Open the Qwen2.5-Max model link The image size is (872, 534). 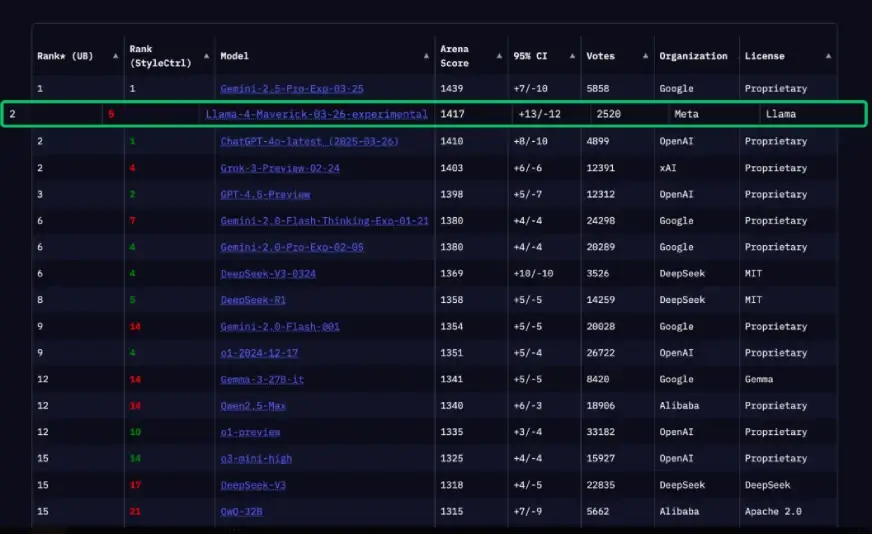click(x=255, y=406)
